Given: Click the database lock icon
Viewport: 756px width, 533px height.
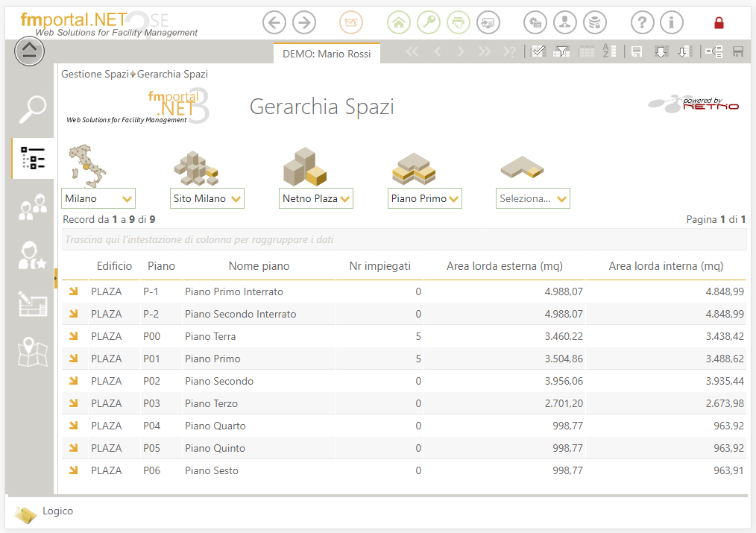Looking at the screenshot, I should (595, 22).
